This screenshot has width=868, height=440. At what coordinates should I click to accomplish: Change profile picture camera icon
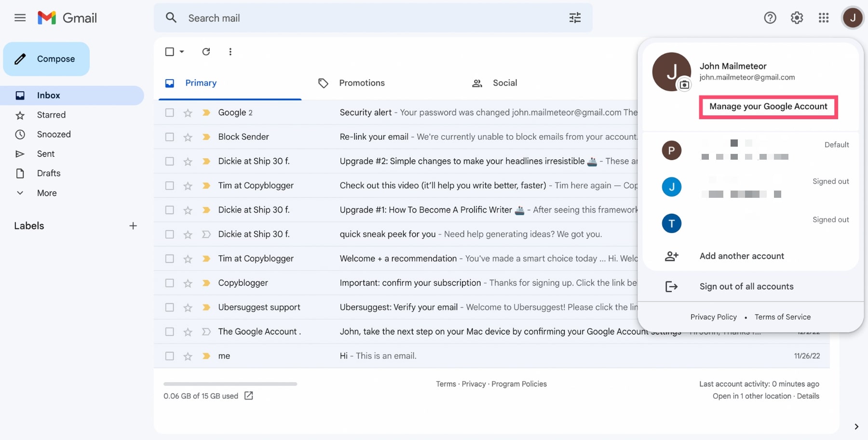tap(684, 85)
